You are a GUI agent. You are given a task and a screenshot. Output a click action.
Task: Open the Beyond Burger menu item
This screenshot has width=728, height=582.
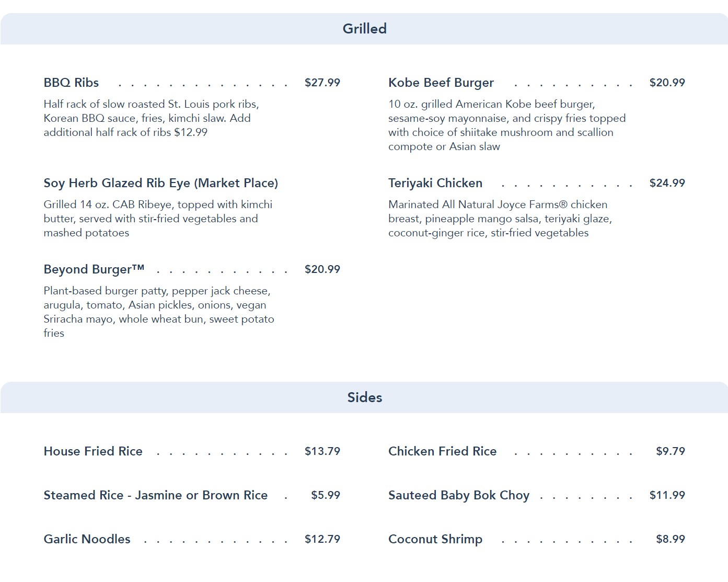coord(94,269)
